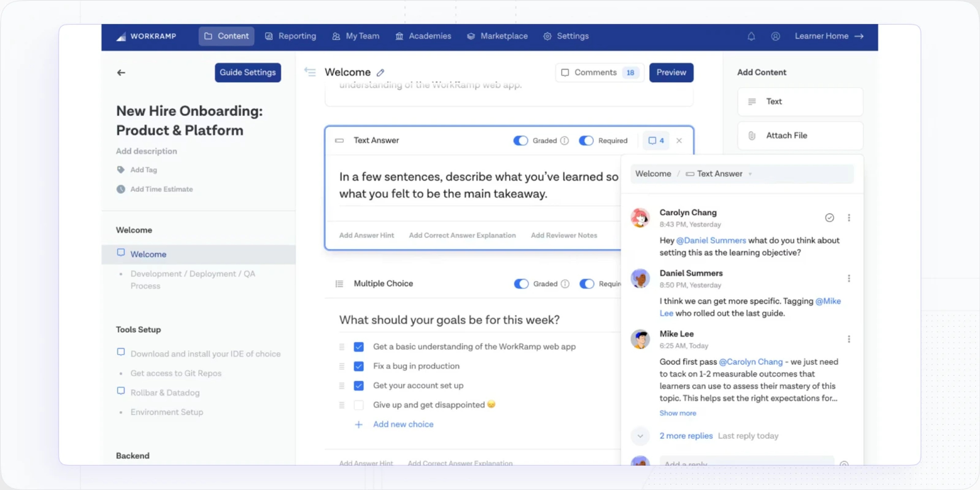
Task: Edit the Welcome title with pencil icon
Action: pos(381,72)
